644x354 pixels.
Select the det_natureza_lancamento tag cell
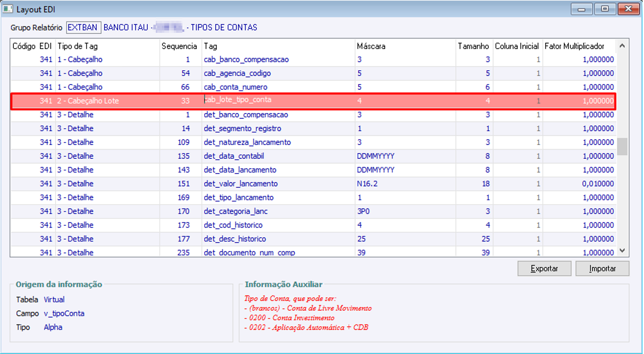(x=278, y=142)
